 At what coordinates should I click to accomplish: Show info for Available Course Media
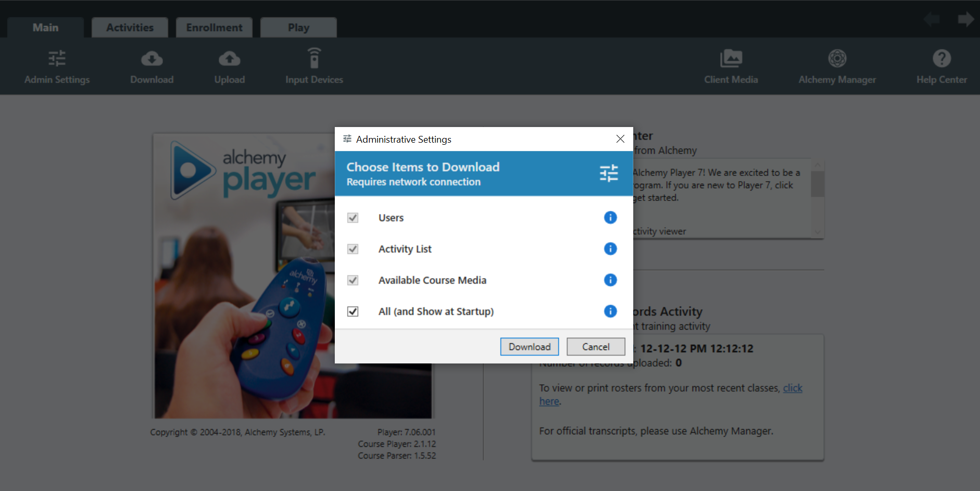[610, 280]
